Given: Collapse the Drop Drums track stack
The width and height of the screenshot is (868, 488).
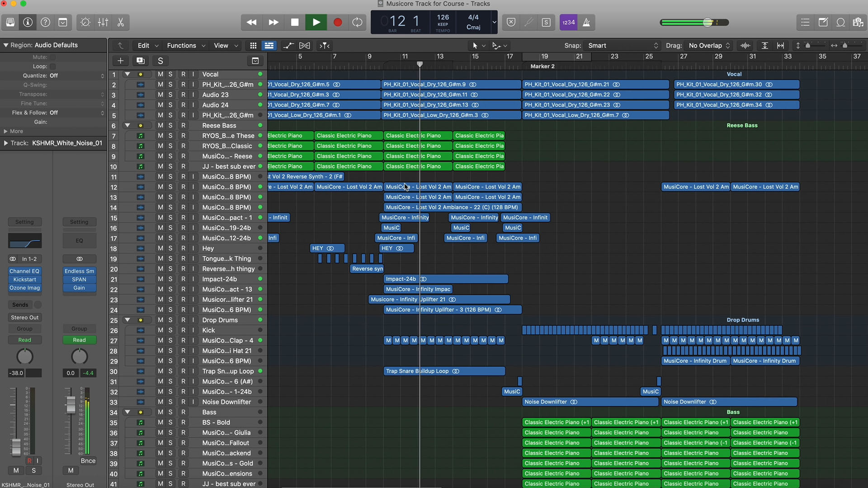Looking at the screenshot, I should tap(127, 320).
